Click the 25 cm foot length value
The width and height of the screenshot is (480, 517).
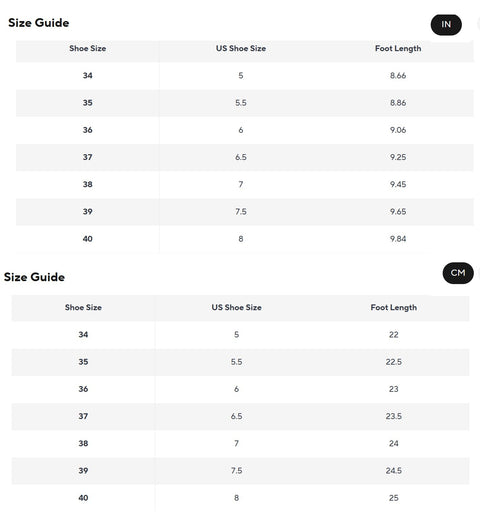[394, 498]
